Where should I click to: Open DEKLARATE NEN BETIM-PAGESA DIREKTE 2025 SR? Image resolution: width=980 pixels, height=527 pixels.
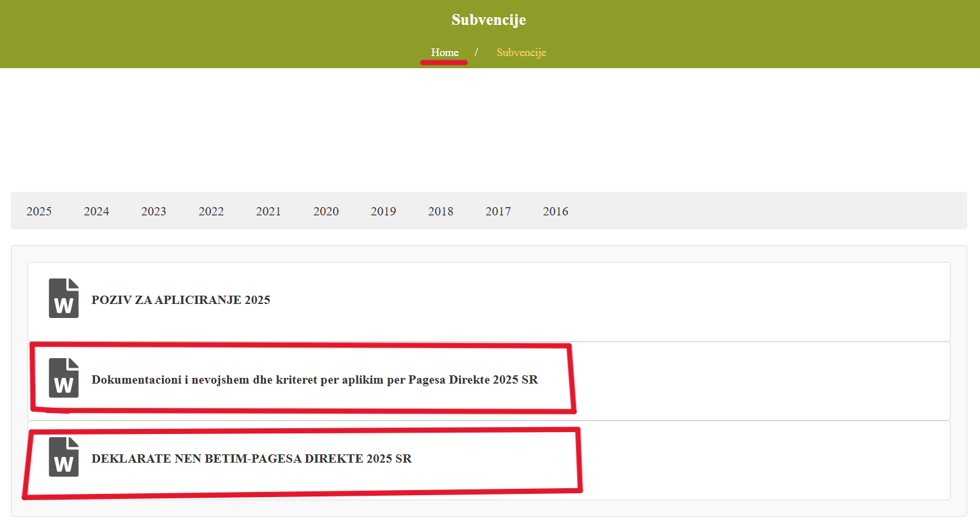pyautogui.click(x=251, y=459)
